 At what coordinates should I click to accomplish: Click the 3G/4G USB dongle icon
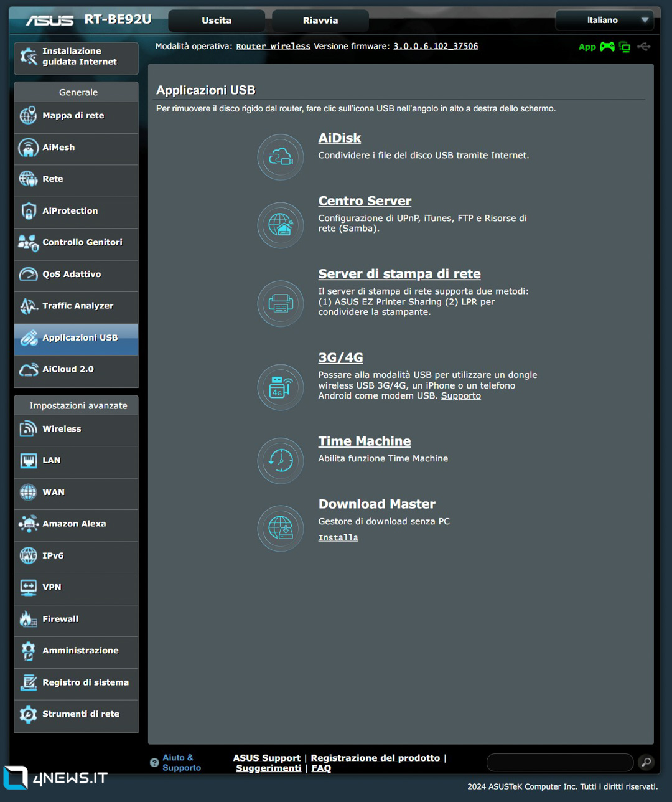(281, 387)
